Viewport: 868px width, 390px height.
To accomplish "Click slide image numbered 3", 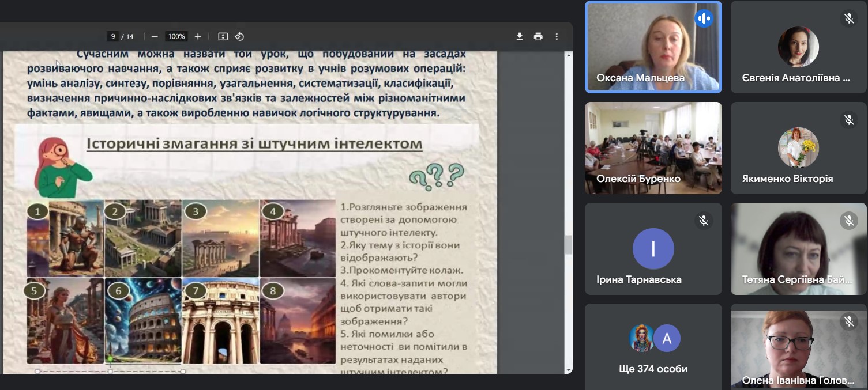I will coord(220,238).
